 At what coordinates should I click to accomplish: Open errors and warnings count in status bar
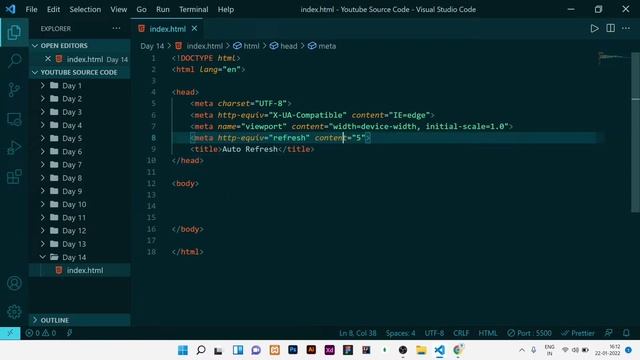41,333
